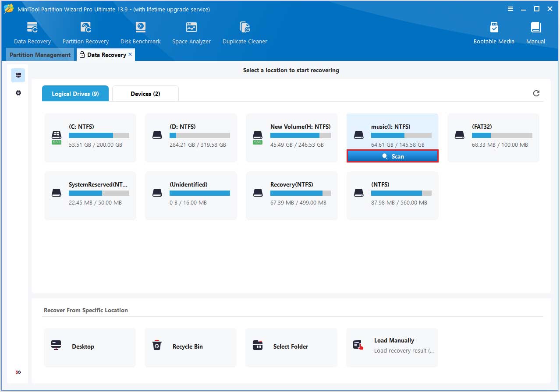
Task: Close the Data Recovery tab
Action: 130,54
